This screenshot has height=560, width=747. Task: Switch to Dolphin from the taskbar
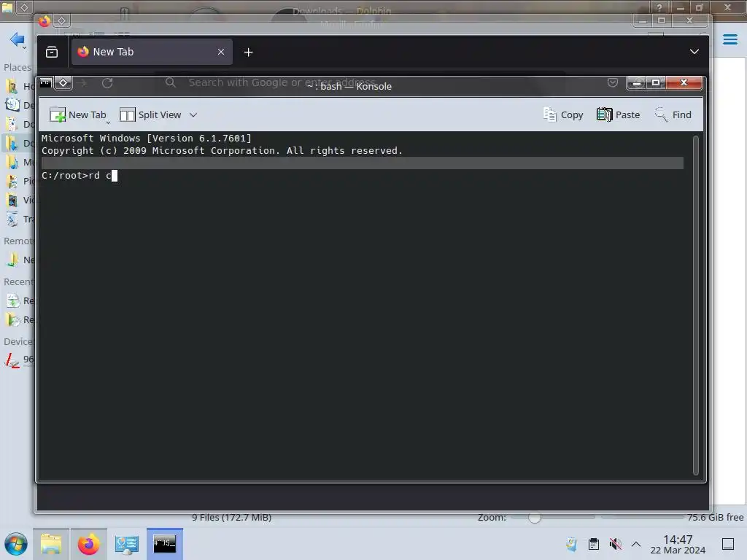(x=51, y=544)
